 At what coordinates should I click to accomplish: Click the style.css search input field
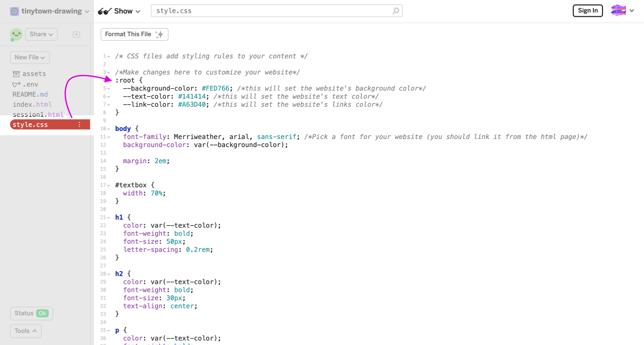click(271, 11)
